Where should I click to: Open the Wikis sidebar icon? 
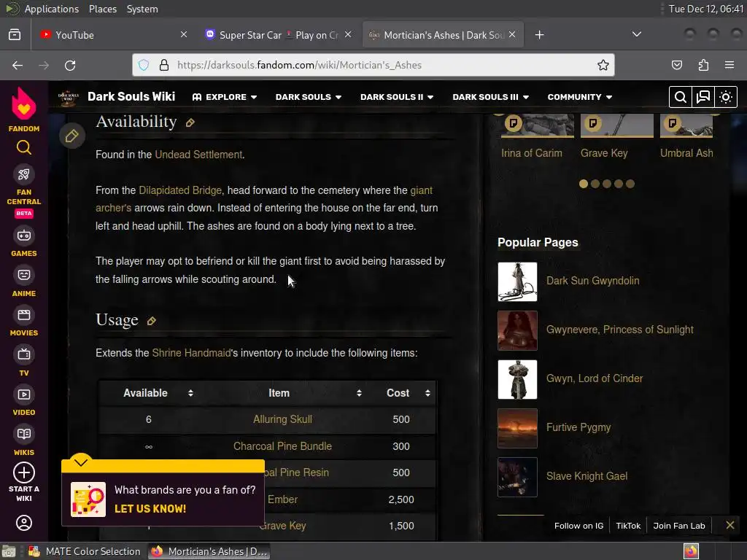[24, 435]
